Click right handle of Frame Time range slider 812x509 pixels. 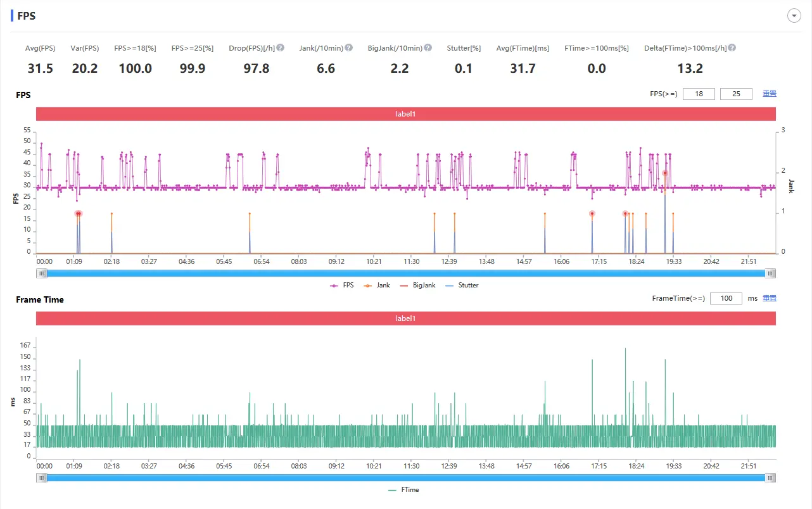(x=770, y=478)
